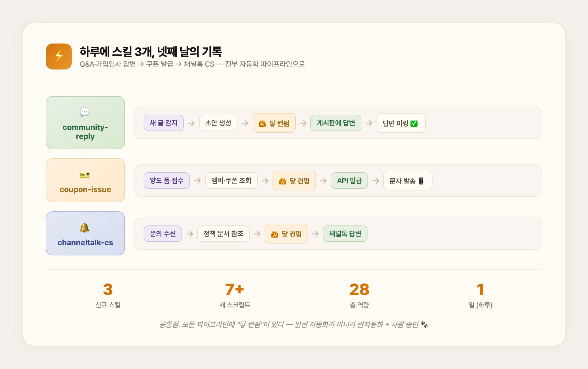
Task: Click the 양도 폼 접수 pill label
Action: pyautogui.click(x=167, y=181)
